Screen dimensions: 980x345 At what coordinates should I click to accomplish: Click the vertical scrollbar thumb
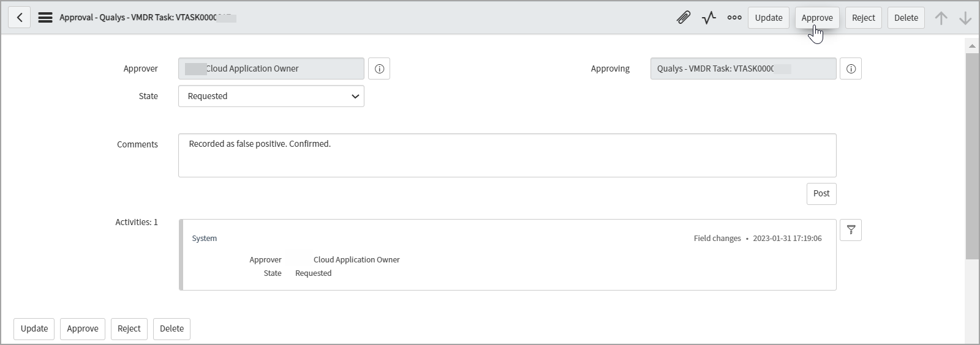972,156
